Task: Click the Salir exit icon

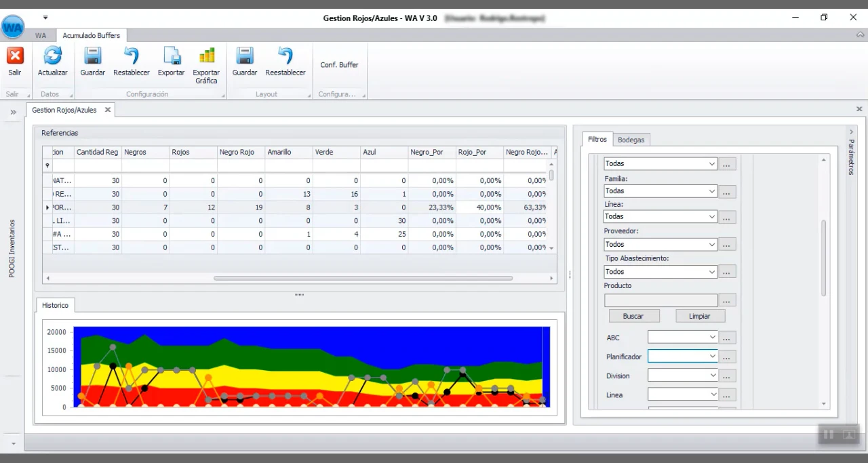Action: coord(15,56)
